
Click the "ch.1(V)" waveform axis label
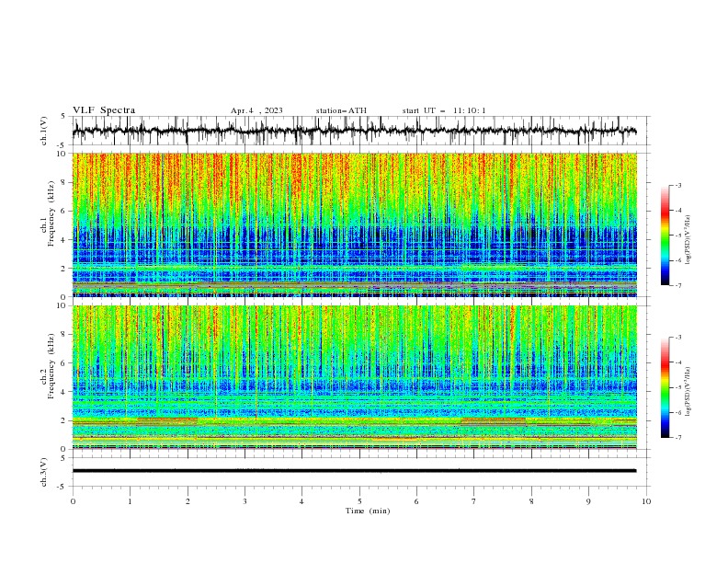44,131
